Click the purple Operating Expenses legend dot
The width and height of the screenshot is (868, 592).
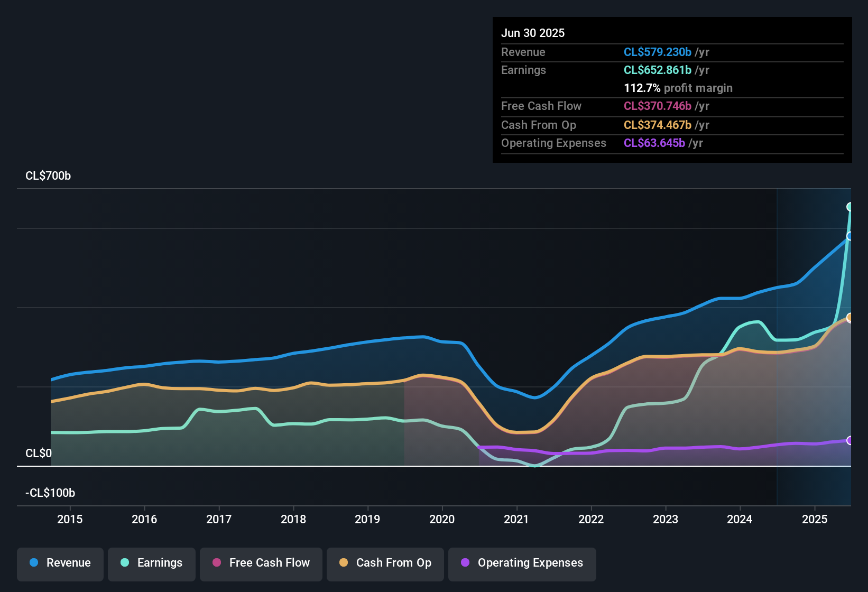pos(465,563)
